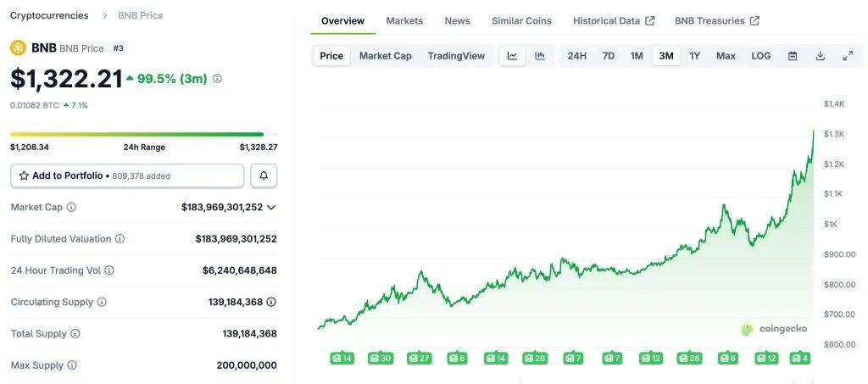868x384 pixels.
Task: Click Add to Portfolio button
Action: click(x=127, y=175)
